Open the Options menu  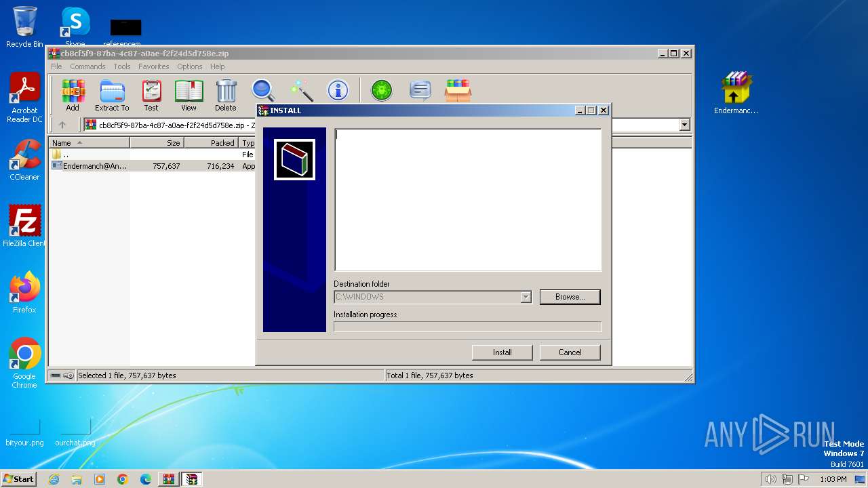pos(190,66)
